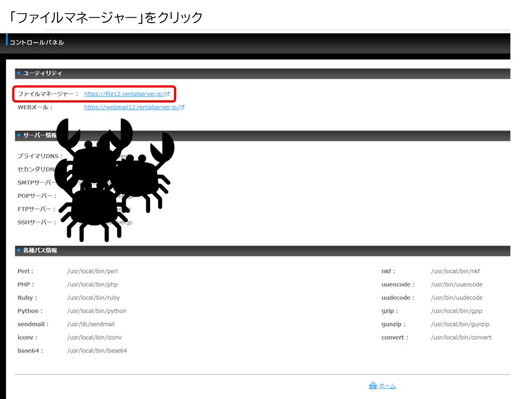
Task: Select the POPサーバー label
Action: click(x=37, y=196)
